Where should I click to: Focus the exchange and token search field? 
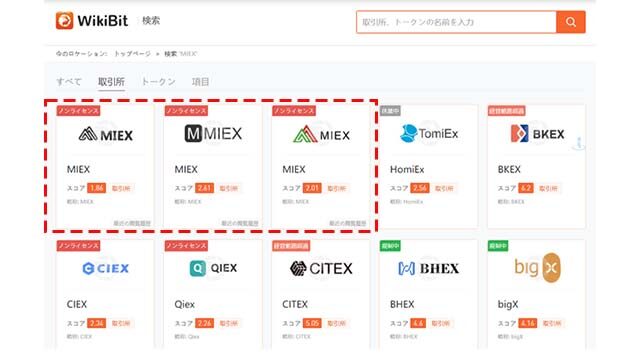(456, 22)
